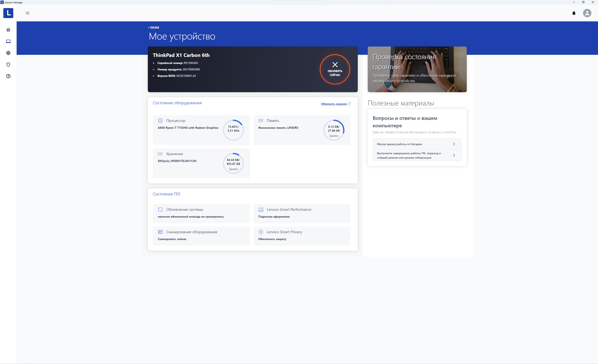Open device settings gear in sidebar

[8, 53]
